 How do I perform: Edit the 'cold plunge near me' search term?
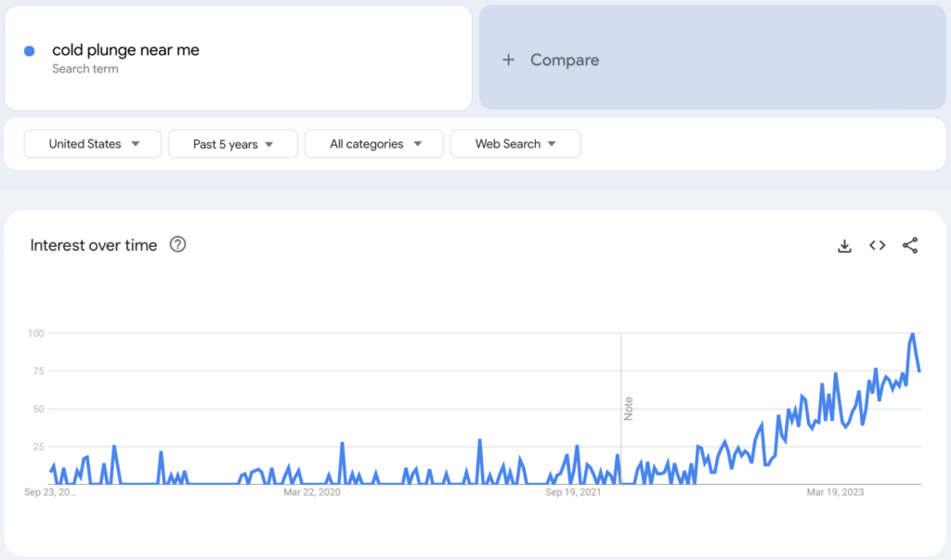pyautogui.click(x=125, y=50)
